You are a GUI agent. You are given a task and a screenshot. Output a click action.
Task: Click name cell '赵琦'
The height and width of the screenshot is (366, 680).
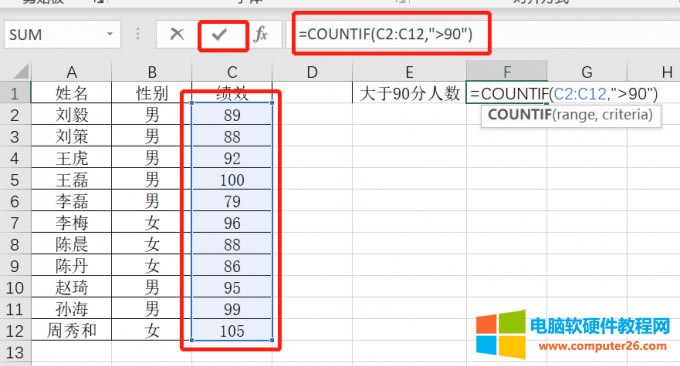pos(72,288)
